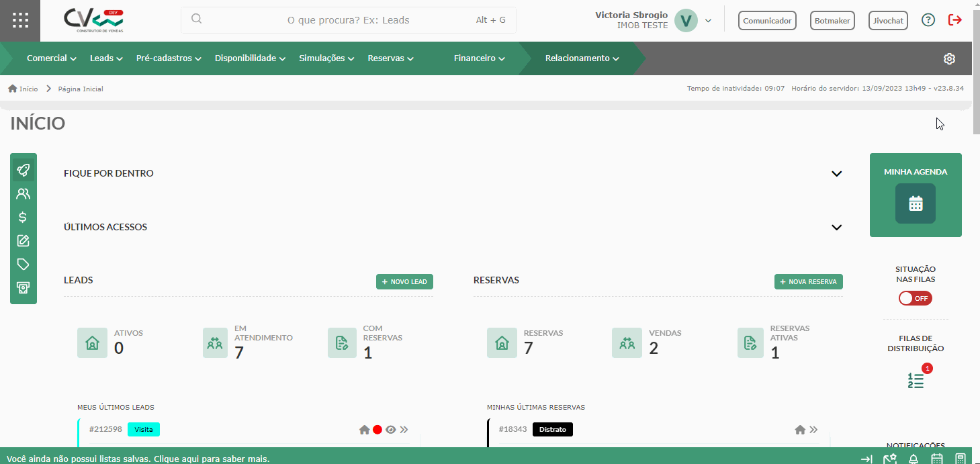Click the Vendas people icon

click(627, 342)
